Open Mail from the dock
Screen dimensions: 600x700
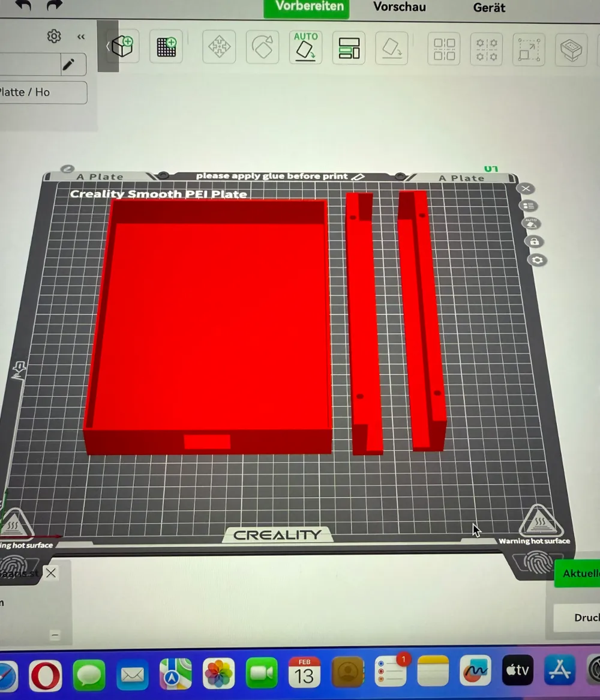pyautogui.click(x=132, y=675)
